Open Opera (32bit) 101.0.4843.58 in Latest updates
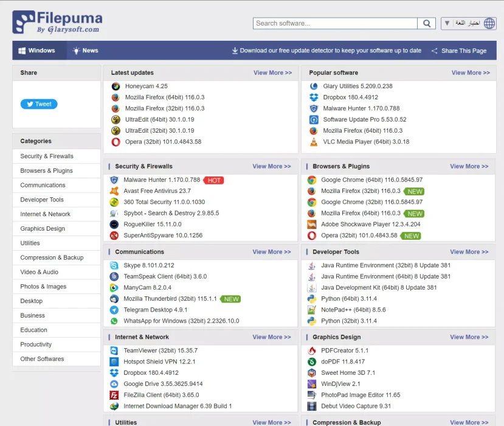Viewport: 504px width, 426px height. coord(164,142)
